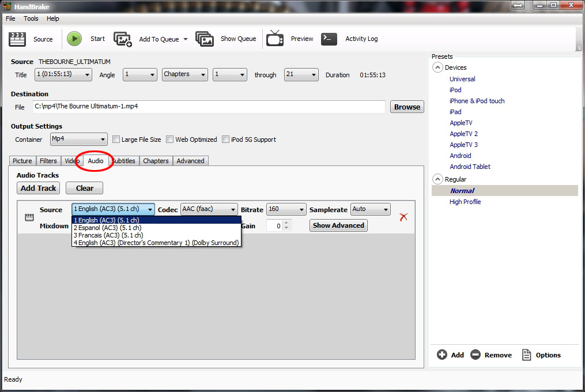Click the Activity Log terminal icon
Screen dimensions: 585x392
click(x=329, y=39)
